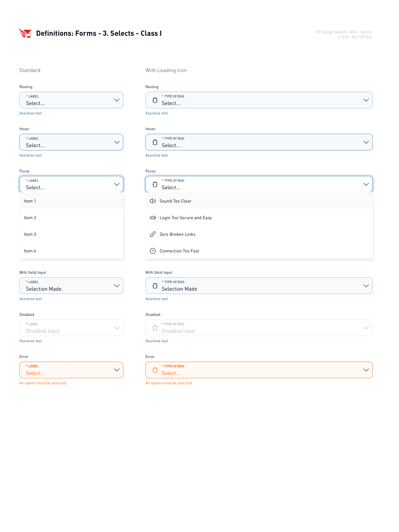Screen dimensions: 399x532
Task: Choose Item 3 from the open list
Action: 71,234
